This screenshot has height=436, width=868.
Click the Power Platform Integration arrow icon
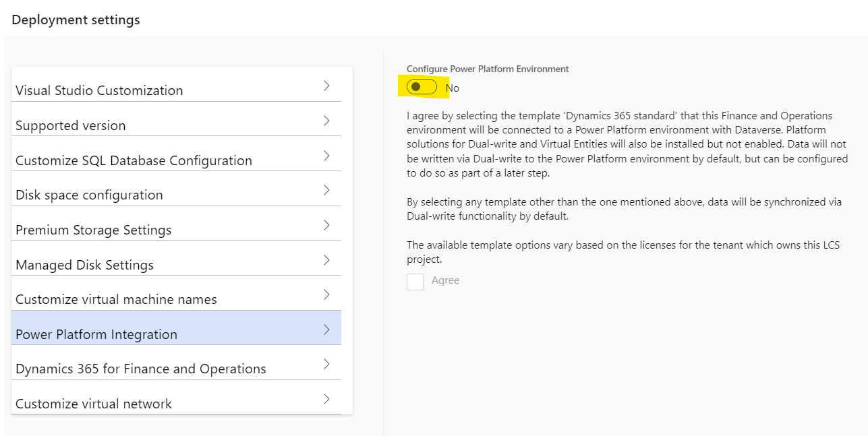(x=326, y=330)
